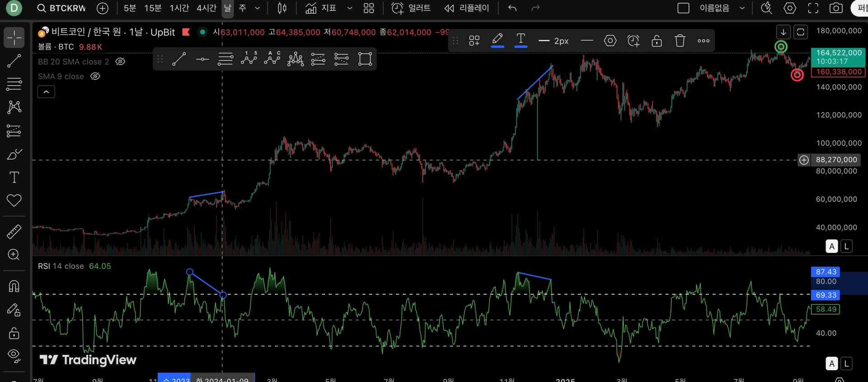Toggle stay-in-drawing-mode pencil lock
The width and height of the screenshot is (868, 382).
click(x=14, y=310)
